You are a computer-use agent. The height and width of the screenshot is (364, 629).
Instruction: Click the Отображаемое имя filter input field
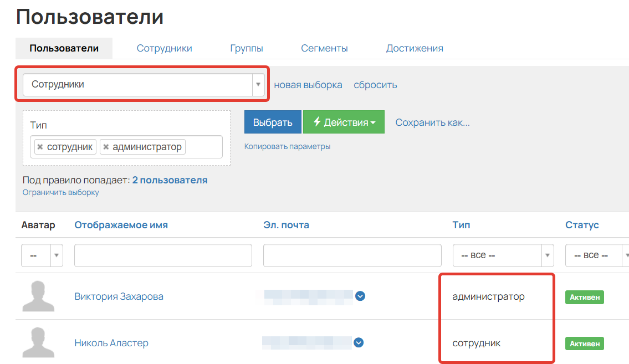pos(163,255)
